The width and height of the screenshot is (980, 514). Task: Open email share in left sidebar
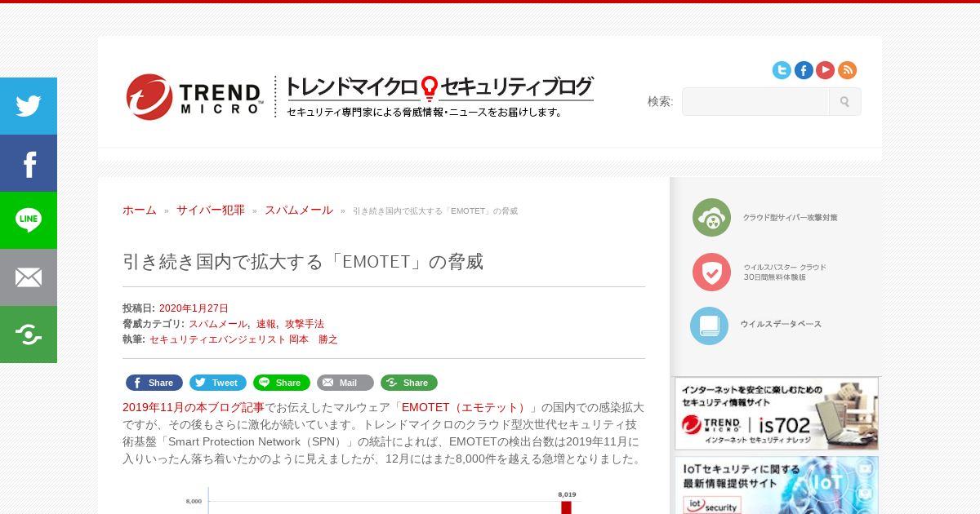[29, 277]
